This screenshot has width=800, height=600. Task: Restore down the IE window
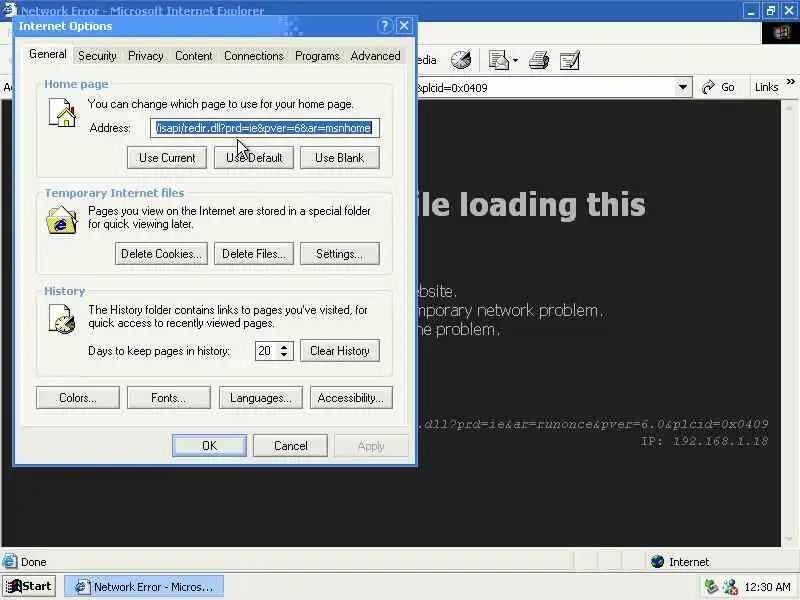[770, 11]
